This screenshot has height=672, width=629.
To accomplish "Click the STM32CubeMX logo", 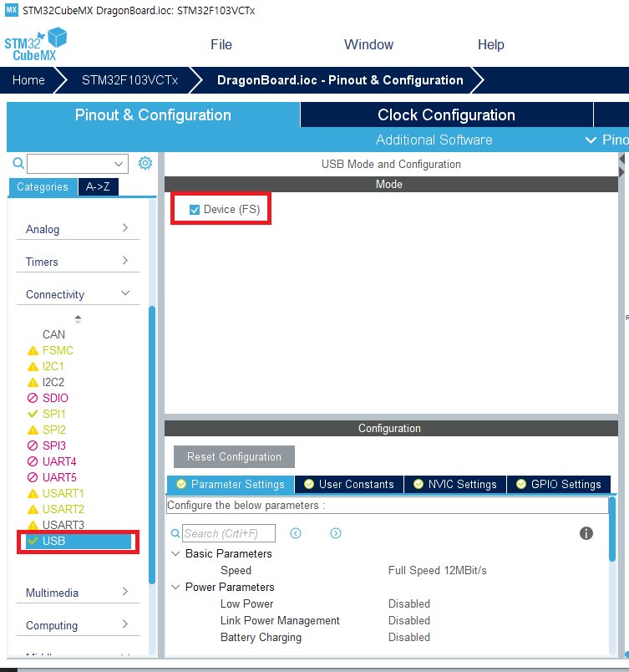I will 36,44.
